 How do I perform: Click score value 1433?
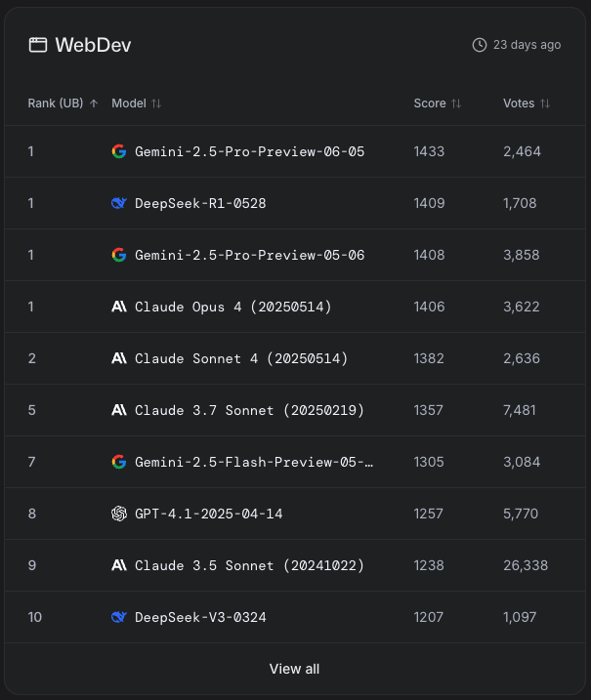pos(429,151)
